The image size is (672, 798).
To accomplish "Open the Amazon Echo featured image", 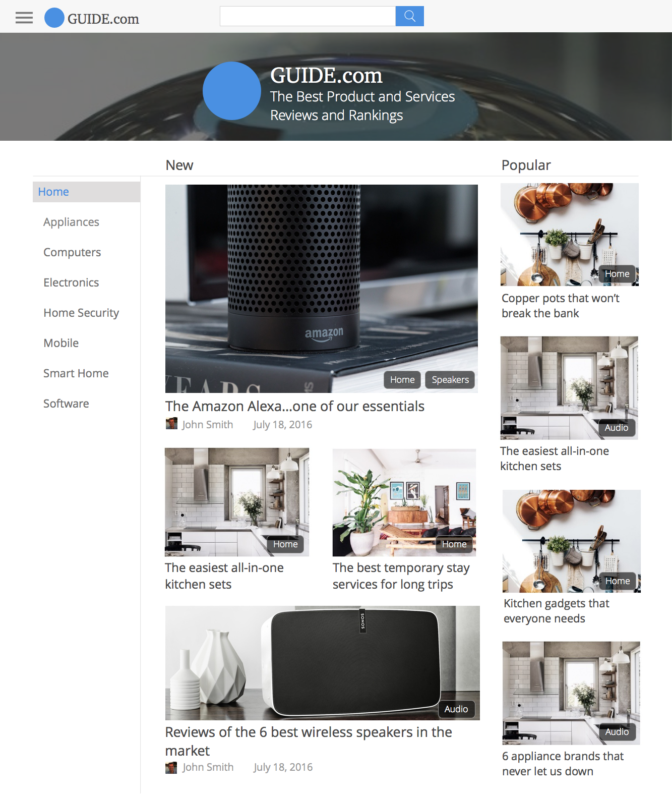I will (322, 289).
